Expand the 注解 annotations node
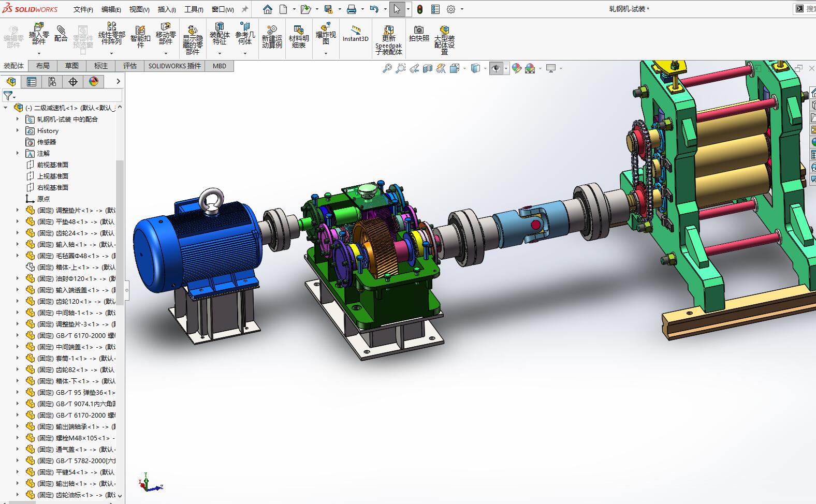This screenshot has height=504, width=816. (18, 153)
